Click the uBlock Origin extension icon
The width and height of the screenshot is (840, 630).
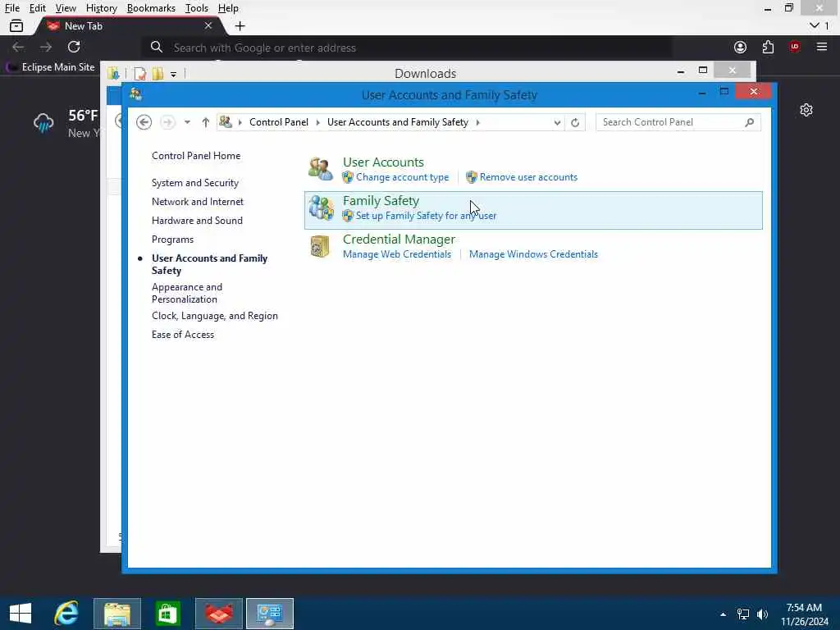click(x=794, y=47)
